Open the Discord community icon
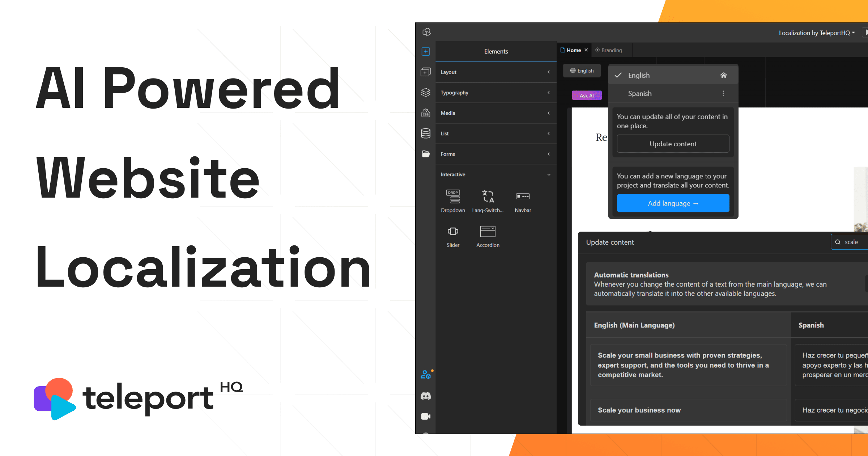The height and width of the screenshot is (456, 868). 426,396
